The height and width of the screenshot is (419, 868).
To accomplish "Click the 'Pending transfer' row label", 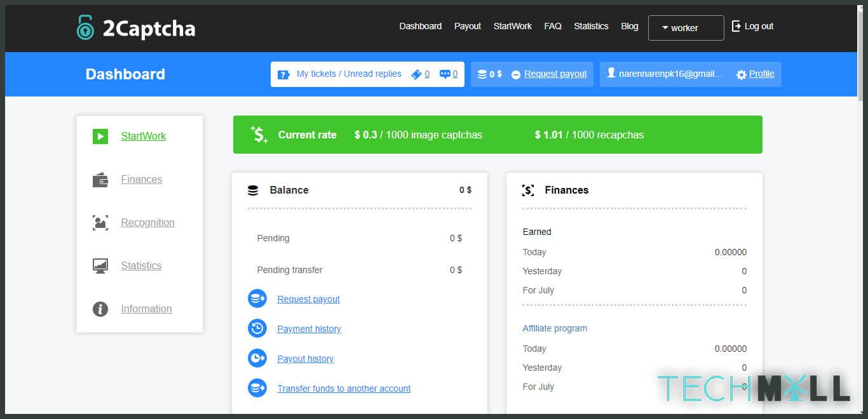I will 289,270.
